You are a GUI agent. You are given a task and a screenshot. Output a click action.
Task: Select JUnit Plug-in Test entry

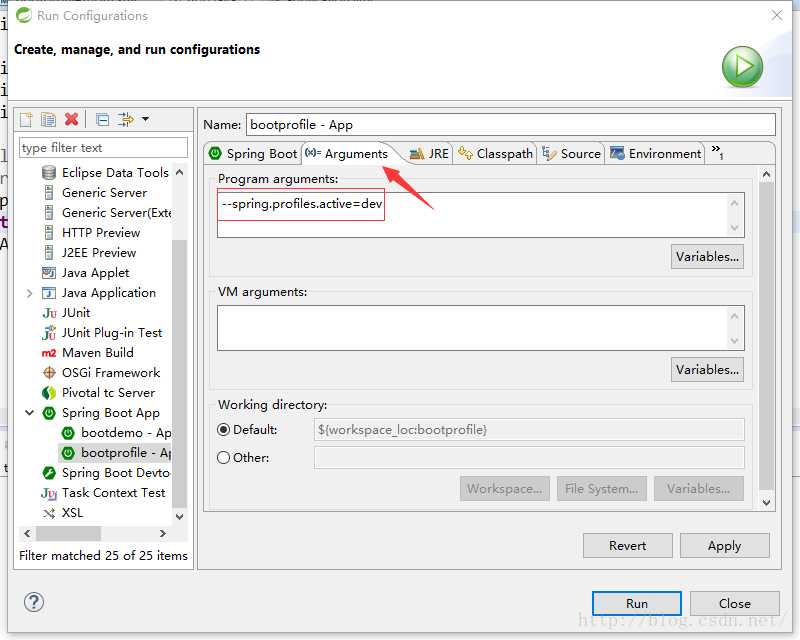[x=112, y=333]
